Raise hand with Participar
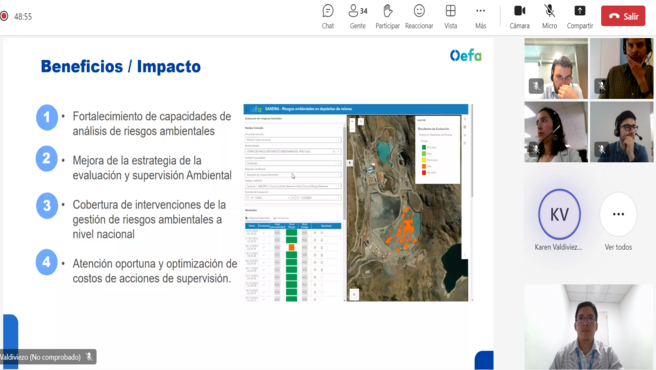This screenshot has height=370, width=656. pyautogui.click(x=387, y=17)
